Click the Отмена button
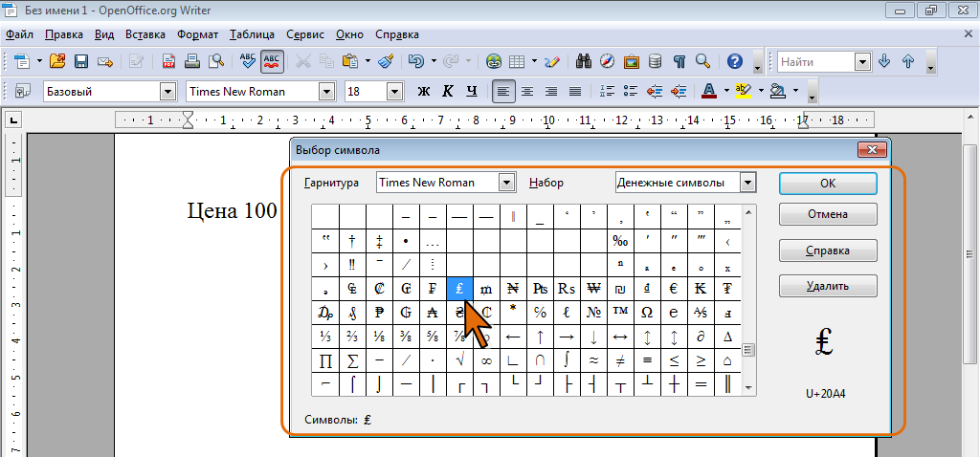The height and width of the screenshot is (457, 980). click(x=827, y=214)
